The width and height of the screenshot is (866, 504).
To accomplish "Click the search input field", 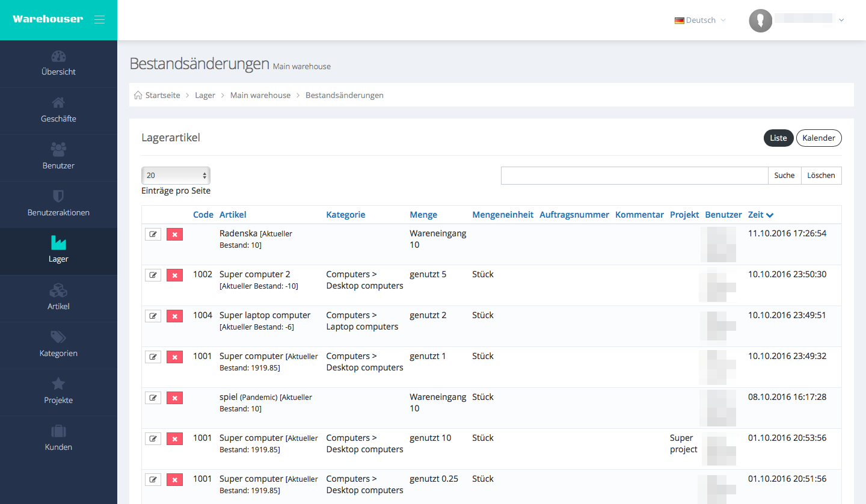I will 634,176.
